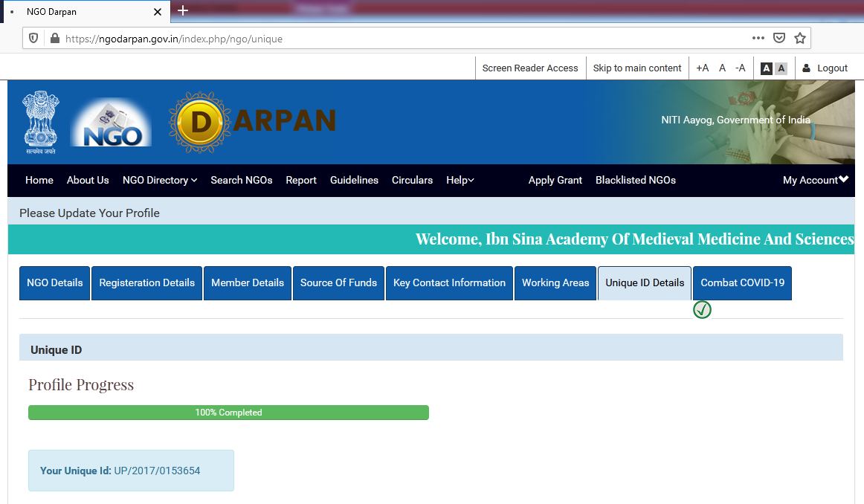Viewport: 864px width, 504px height.
Task: Select the light standard A theme
Action: coord(781,68)
